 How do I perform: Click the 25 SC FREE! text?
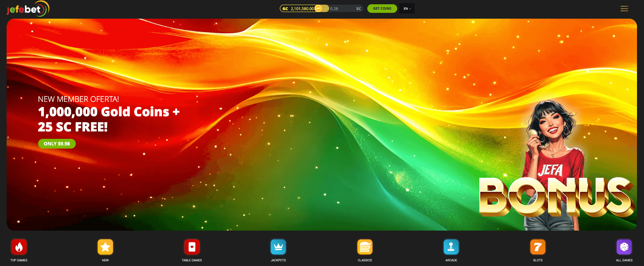(73, 127)
